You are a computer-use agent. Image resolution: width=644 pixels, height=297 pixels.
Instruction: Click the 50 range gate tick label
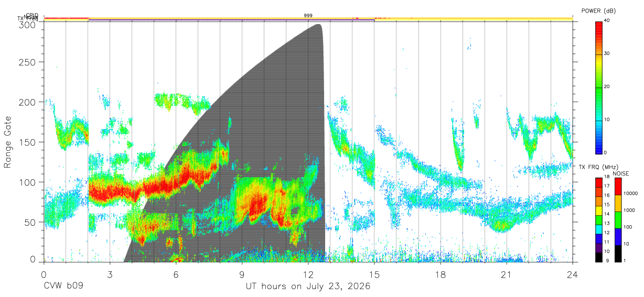click(30, 222)
